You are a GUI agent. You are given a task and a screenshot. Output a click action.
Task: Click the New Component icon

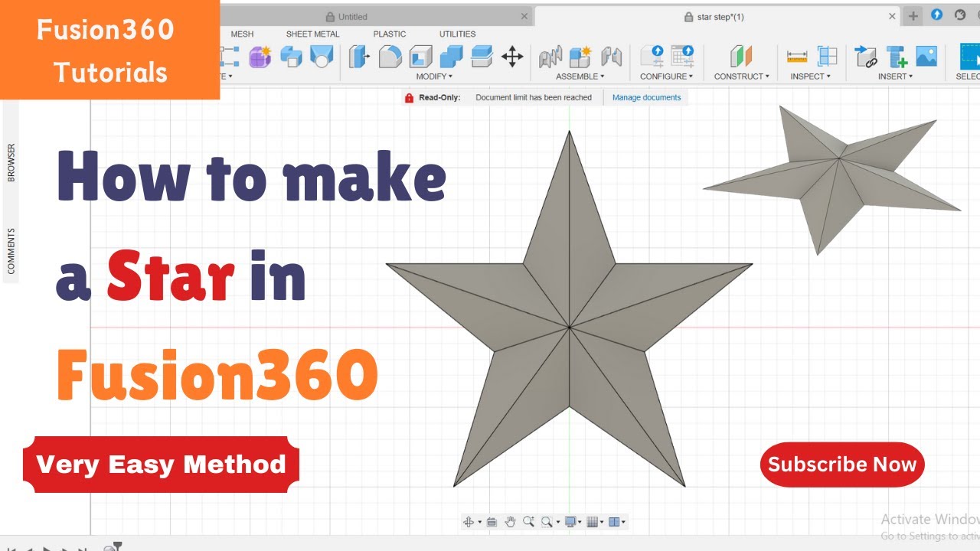pos(580,57)
